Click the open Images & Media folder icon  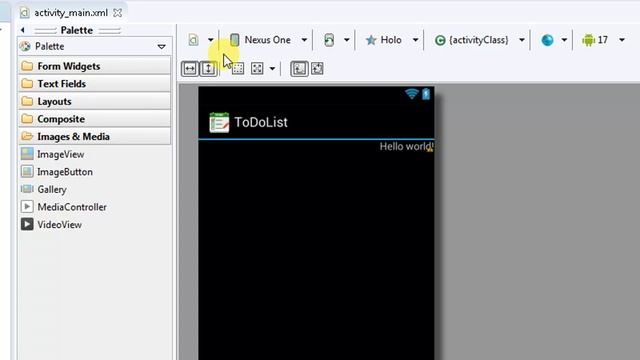click(x=27, y=136)
